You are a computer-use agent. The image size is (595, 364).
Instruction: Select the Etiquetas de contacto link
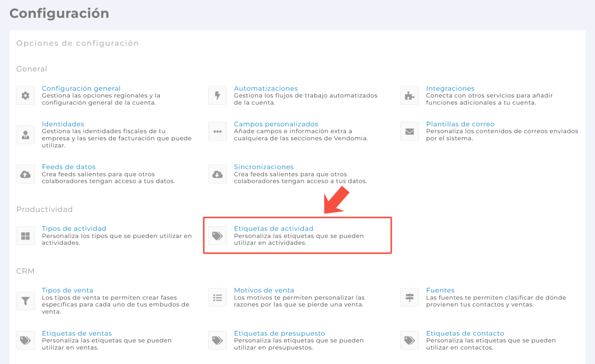tap(465, 333)
